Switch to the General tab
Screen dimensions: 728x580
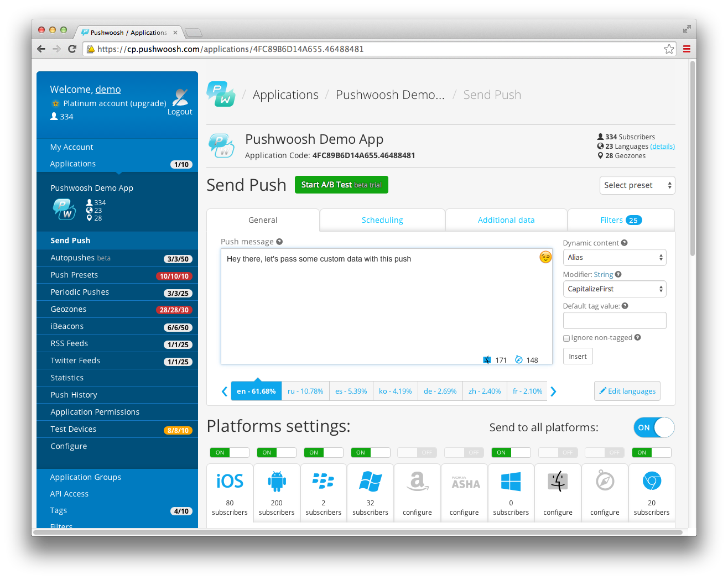point(263,220)
